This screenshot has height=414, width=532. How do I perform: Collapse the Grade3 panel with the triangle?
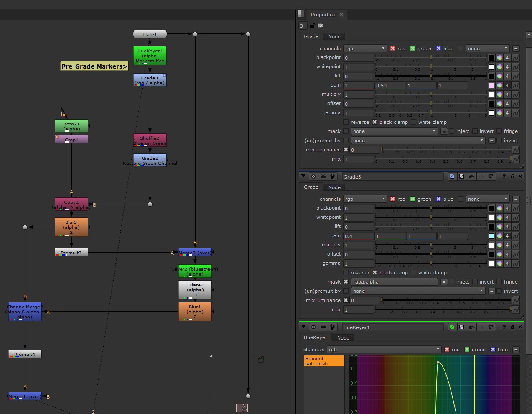(x=303, y=176)
